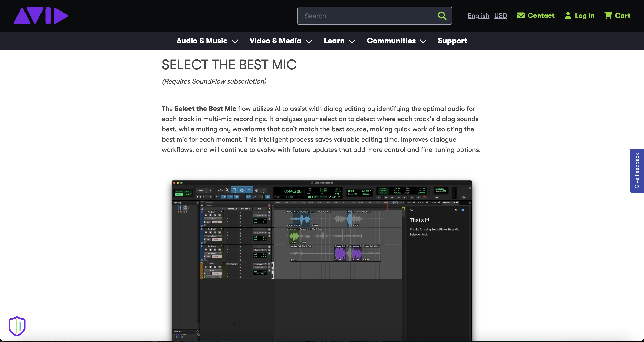This screenshot has height=342, width=644.
Task: Switch to the CLIPS tab
Action: (410, 203)
